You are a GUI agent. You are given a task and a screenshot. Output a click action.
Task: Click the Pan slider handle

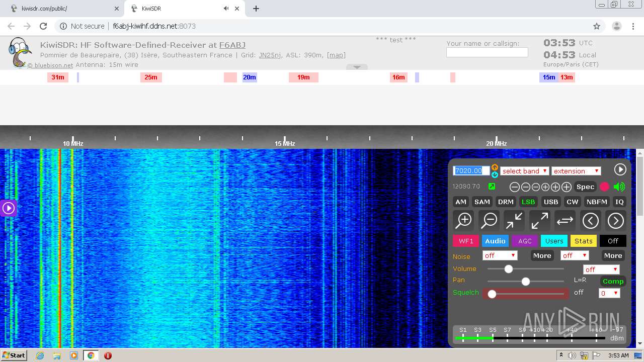(526, 282)
